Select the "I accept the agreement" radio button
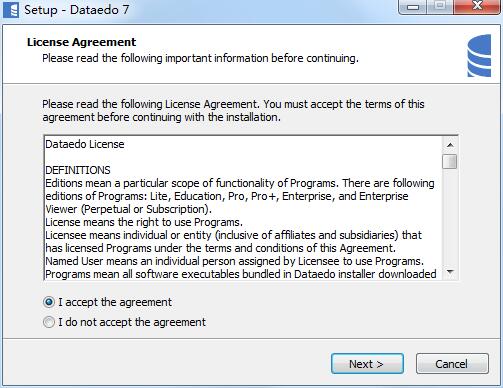This screenshot has width=503, height=388. pos(49,302)
